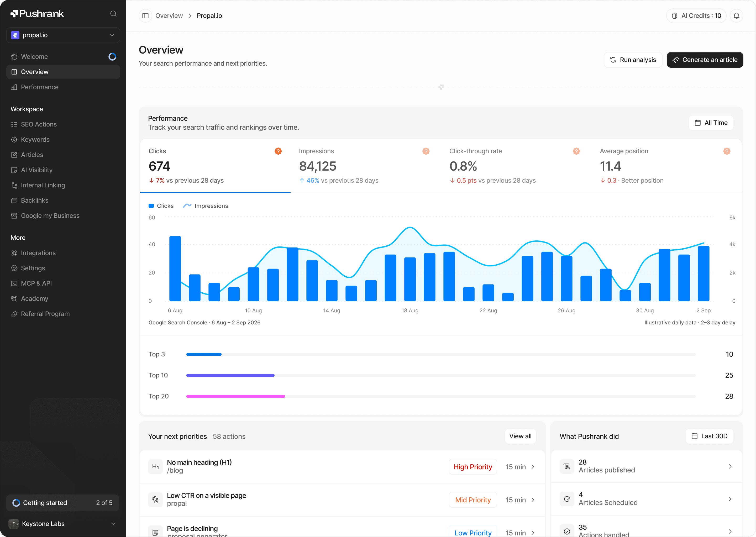
Task: Open the No main heading action chevron
Action: tap(533, 467)
